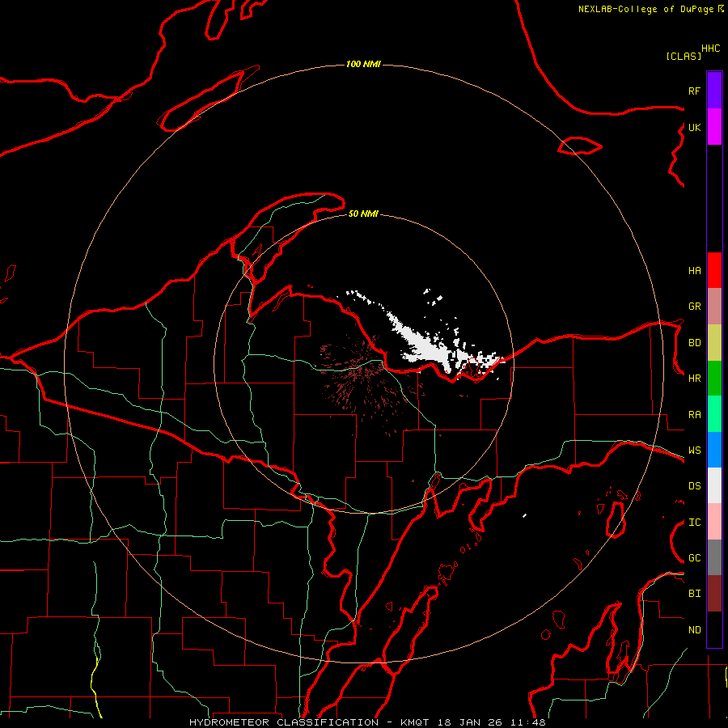
Task: Select the IC pink legend swatch
Action: (714, 522)
